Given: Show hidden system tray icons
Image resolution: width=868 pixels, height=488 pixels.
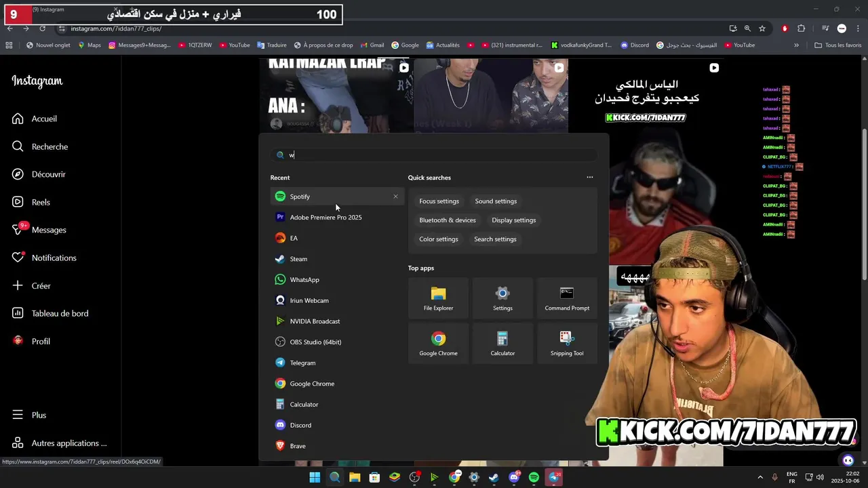Looking at the screenshot, I should pyautogui.click(x=760, y=478).
